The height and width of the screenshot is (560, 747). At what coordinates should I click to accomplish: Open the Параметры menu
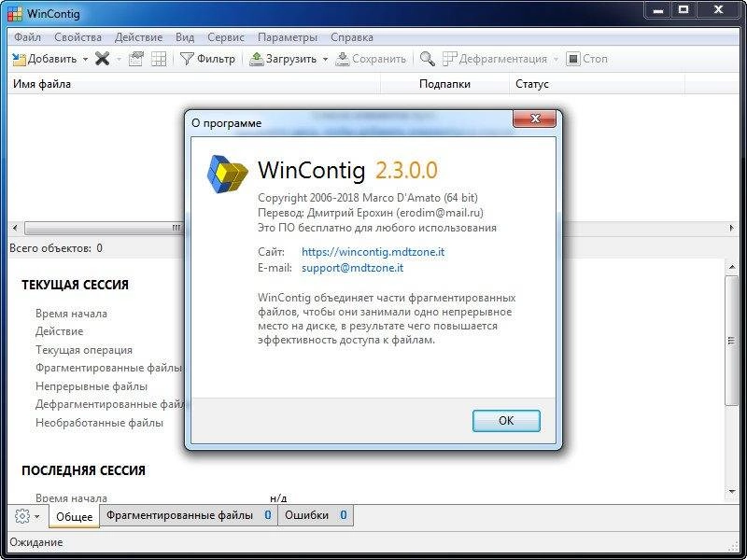(x=288, y=37)
